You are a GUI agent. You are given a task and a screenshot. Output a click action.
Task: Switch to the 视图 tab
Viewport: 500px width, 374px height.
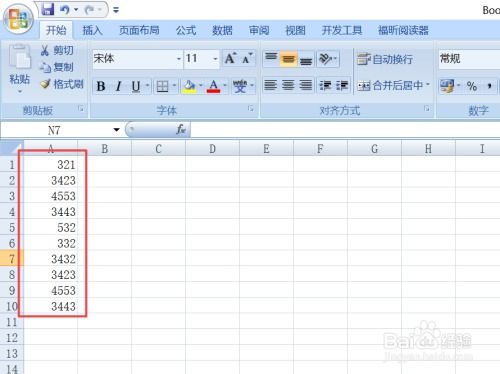pos(296,30)
